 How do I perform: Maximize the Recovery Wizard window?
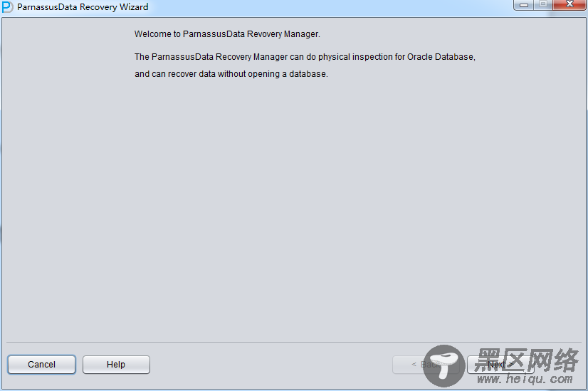(543, 5)
